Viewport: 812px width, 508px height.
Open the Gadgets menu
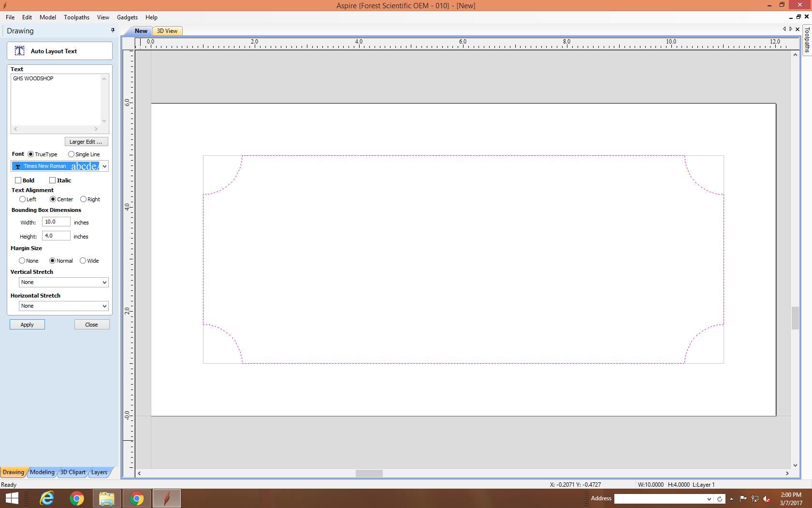(x=127, y=17)
